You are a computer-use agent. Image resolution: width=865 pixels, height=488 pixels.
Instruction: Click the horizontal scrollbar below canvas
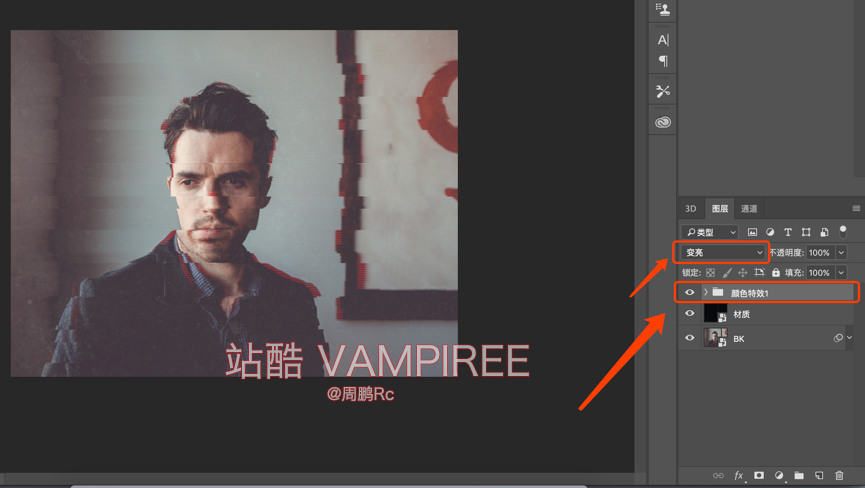point(328,486)
